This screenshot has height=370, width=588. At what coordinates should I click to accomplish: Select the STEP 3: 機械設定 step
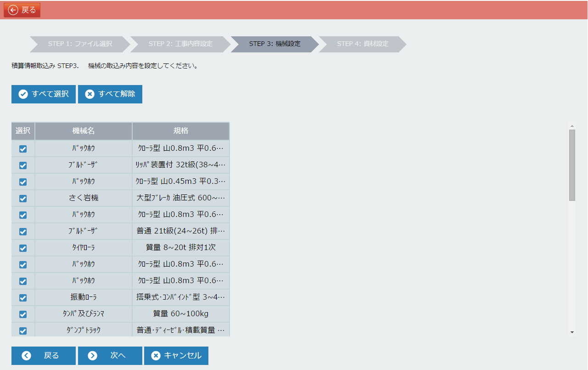pyautogui.click(x=274, y=44)
